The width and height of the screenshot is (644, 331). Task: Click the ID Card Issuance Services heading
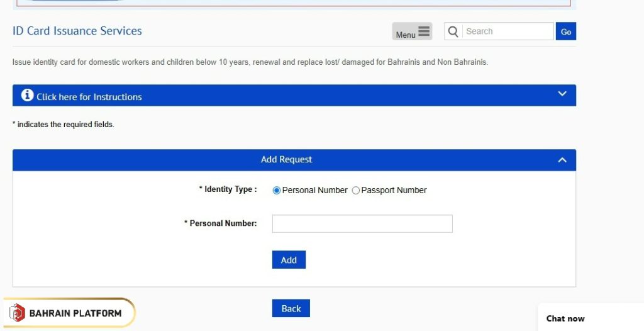(77, 31)
